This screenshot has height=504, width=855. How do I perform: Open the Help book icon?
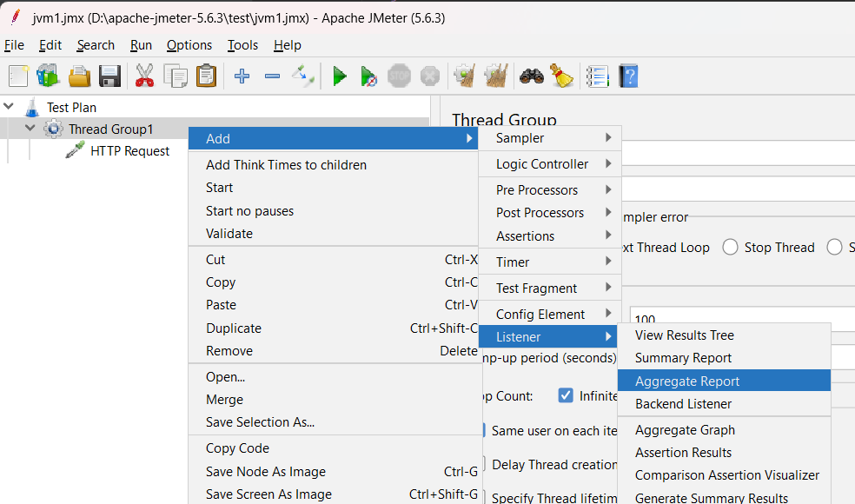tap(628, 76)
